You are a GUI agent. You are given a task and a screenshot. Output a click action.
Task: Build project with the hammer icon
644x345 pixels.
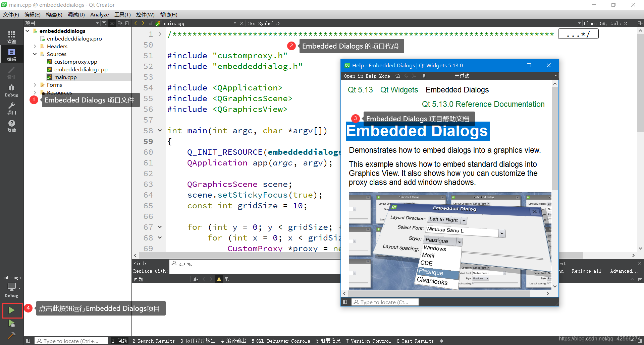[x=12, y=335]
